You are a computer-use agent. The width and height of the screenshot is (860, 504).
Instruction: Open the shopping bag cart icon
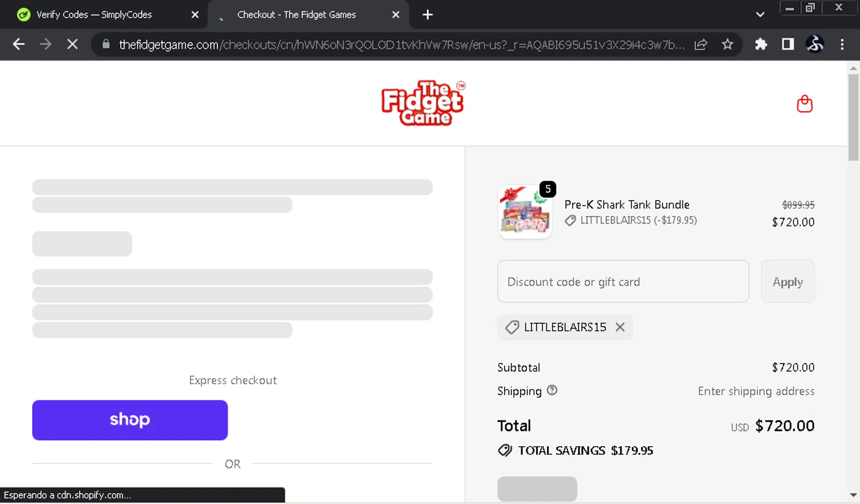pyautogui.click(x=804, y=104)
